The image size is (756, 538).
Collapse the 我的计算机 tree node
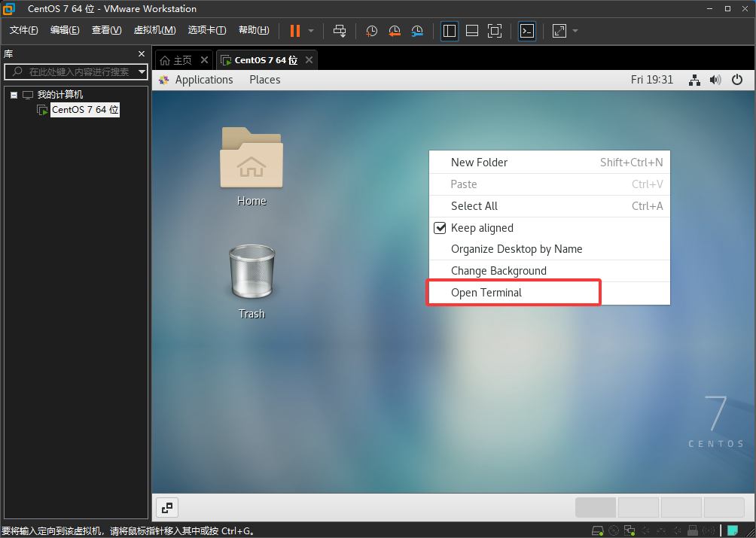point(14,95)
